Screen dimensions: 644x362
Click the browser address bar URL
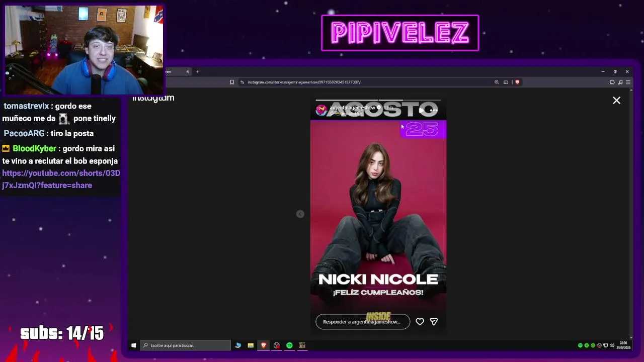coord(304,82)
